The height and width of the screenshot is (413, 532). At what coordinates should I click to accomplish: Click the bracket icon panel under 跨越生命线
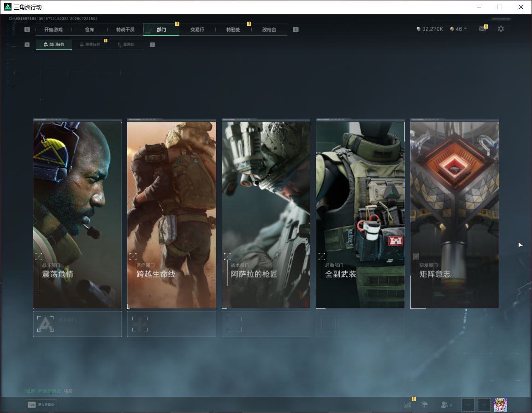(x=171, y=324)
